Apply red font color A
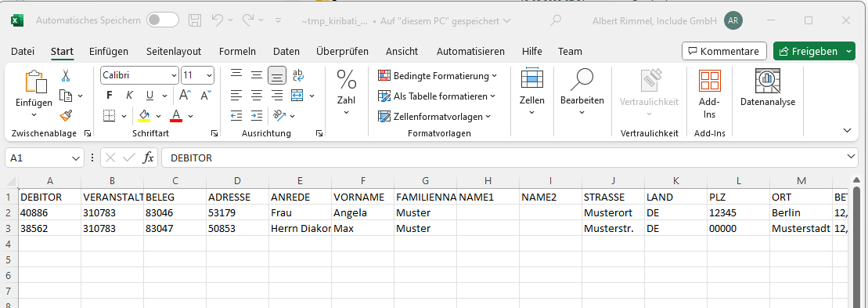868x308 pixels. point(176,116)
